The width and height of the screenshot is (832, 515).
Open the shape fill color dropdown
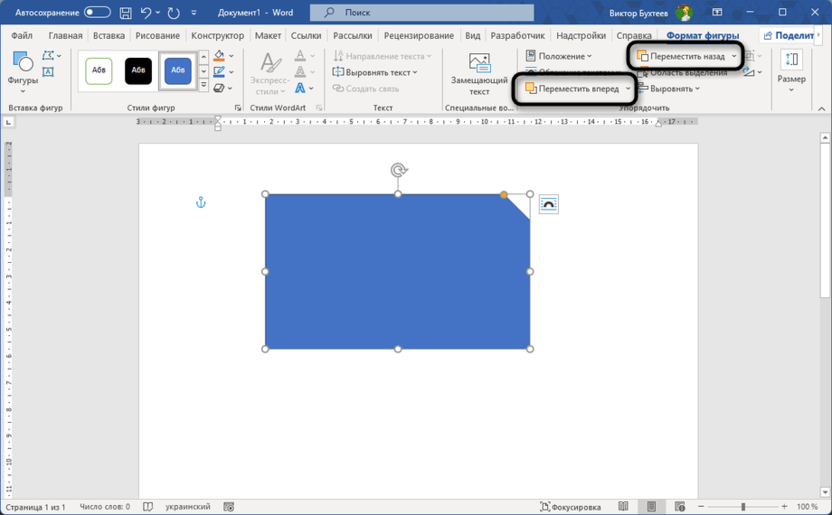[232, 57]
